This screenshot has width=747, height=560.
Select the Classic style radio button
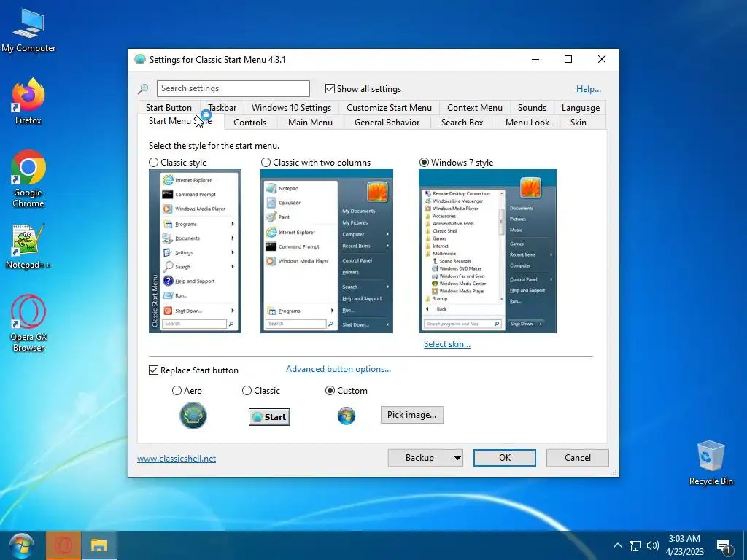click(x=153, y=163)
